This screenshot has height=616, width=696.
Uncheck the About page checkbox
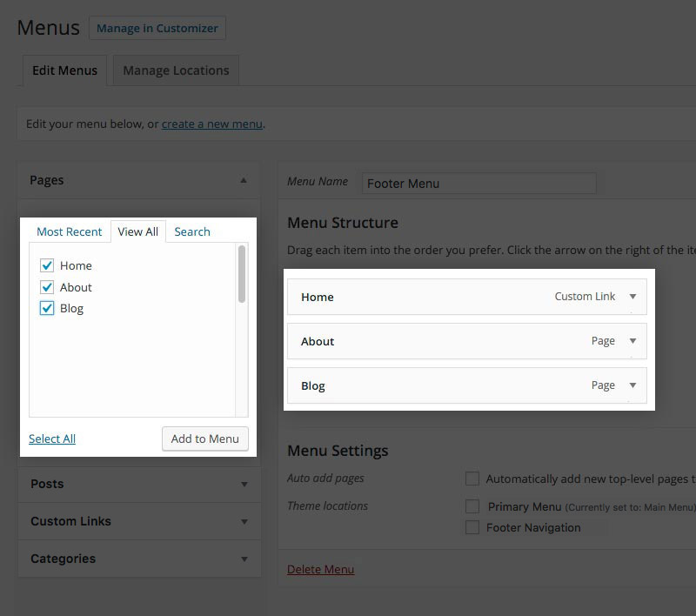(48, 287)
